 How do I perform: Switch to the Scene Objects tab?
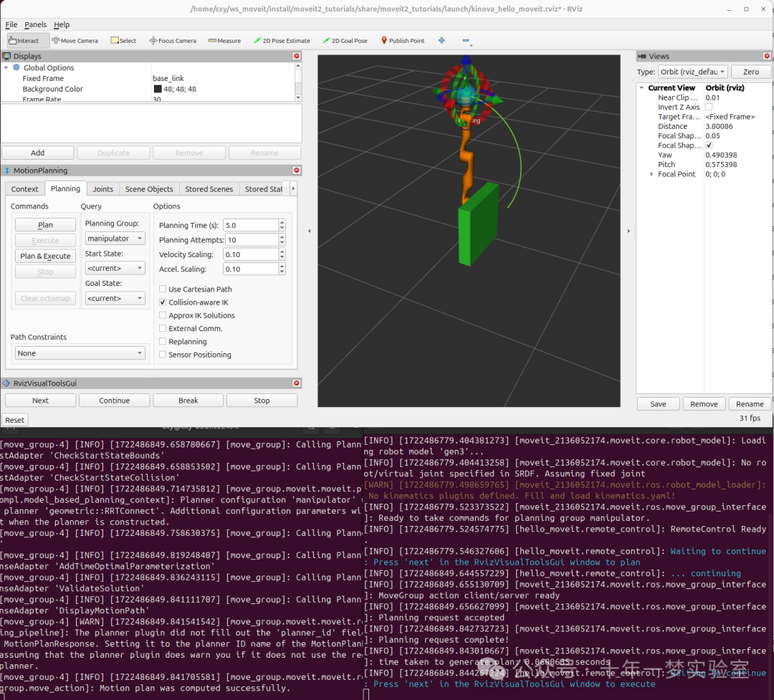click(149, 189)
